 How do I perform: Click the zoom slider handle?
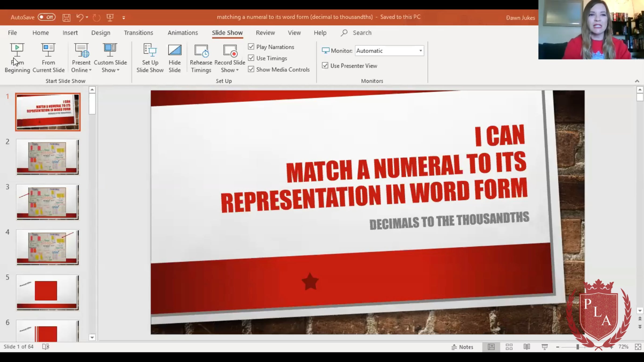(578, 347)
